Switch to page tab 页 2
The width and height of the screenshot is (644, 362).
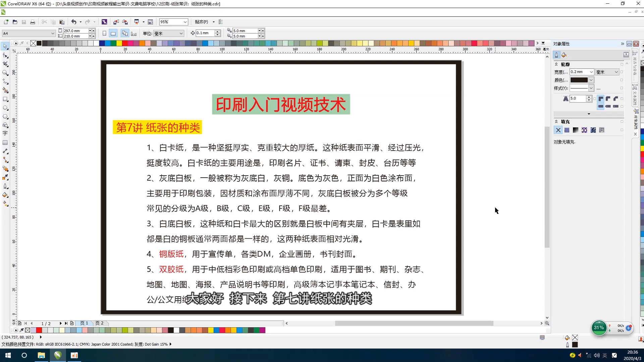[99, 323]
